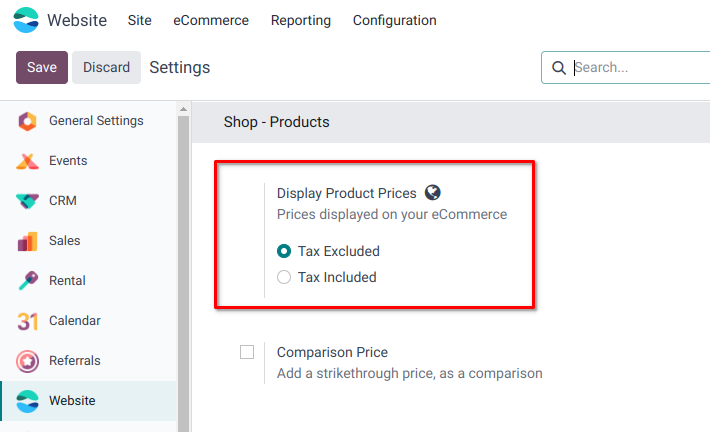Click the CRM icon in sidebar

pos(28,201)
